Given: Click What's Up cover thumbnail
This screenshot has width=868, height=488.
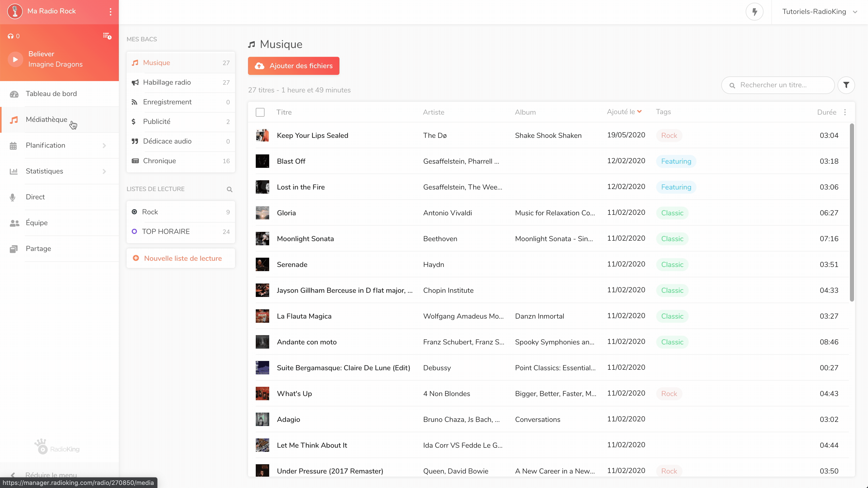Looking at the screenshot, I should coord(262,394).
